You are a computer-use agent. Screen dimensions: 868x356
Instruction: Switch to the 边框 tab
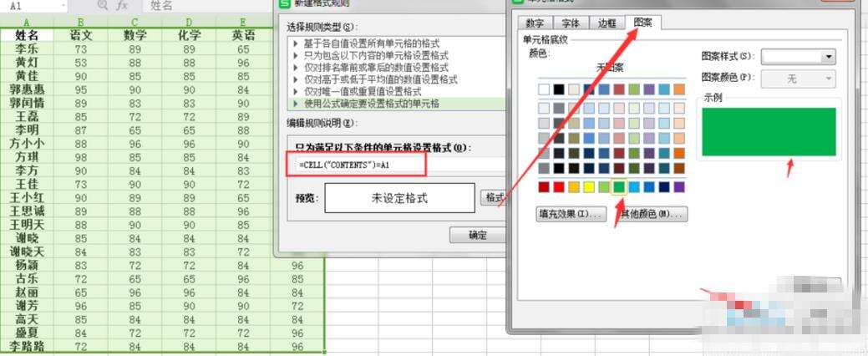pos(607,23)
